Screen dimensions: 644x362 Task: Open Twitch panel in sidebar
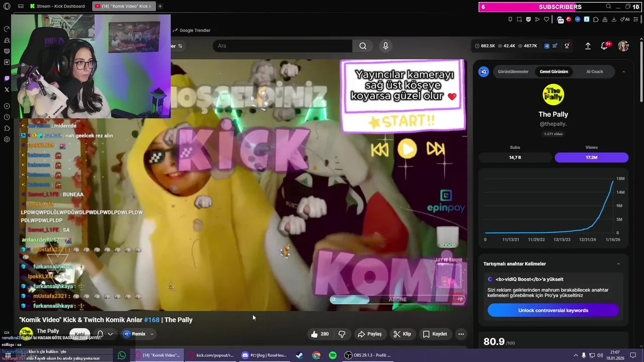7,78
